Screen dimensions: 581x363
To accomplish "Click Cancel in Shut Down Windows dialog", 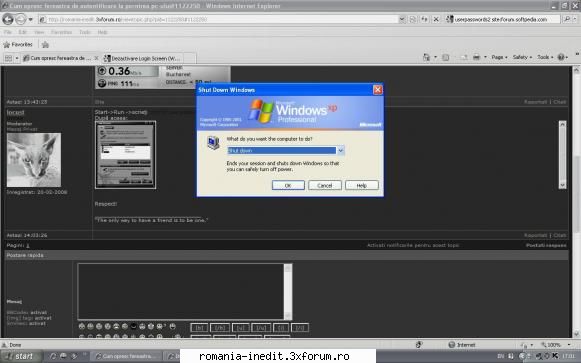I will coord(325,185).
